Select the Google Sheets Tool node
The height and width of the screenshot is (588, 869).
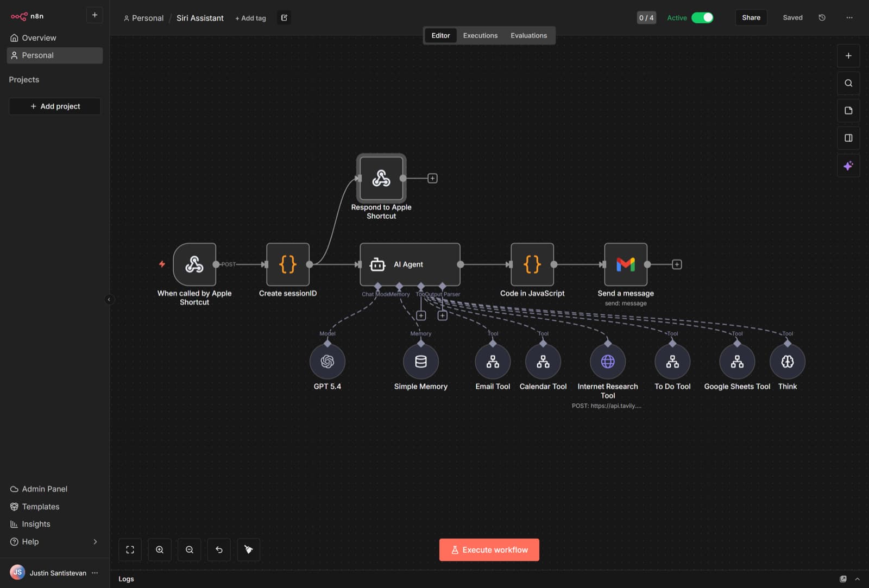(737, 362)
